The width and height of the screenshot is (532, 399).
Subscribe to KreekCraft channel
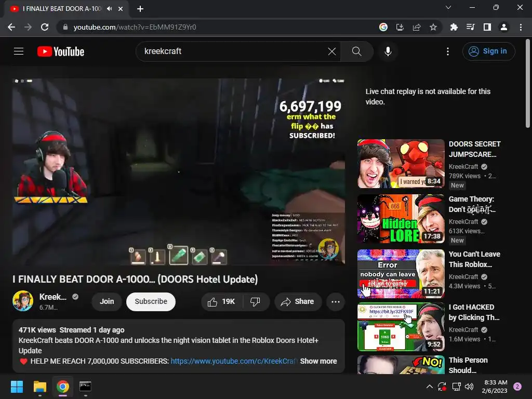click(151, 302)
